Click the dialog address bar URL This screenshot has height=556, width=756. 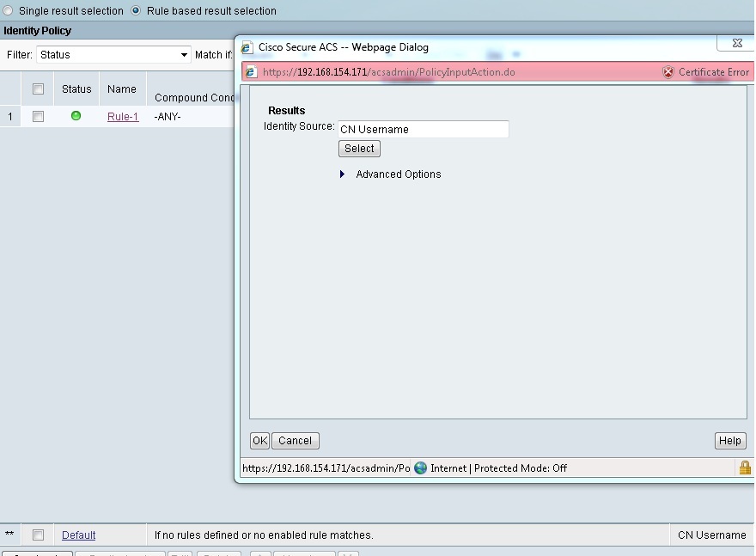(x=388, y=72)
